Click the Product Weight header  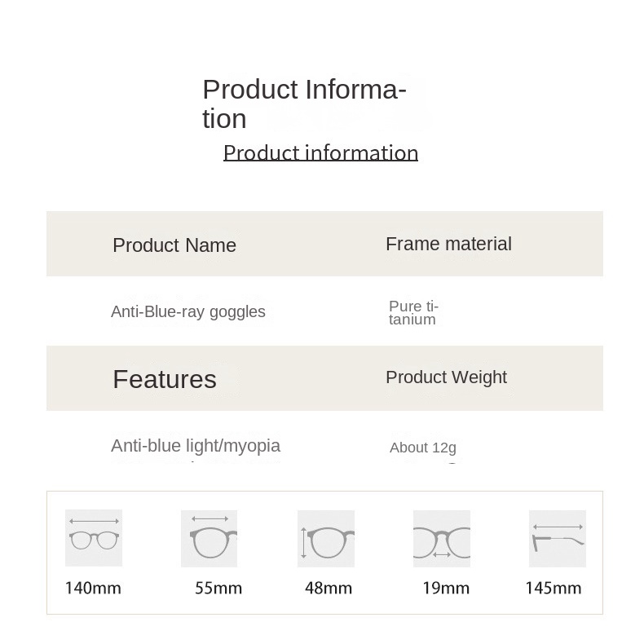[446, 377]
